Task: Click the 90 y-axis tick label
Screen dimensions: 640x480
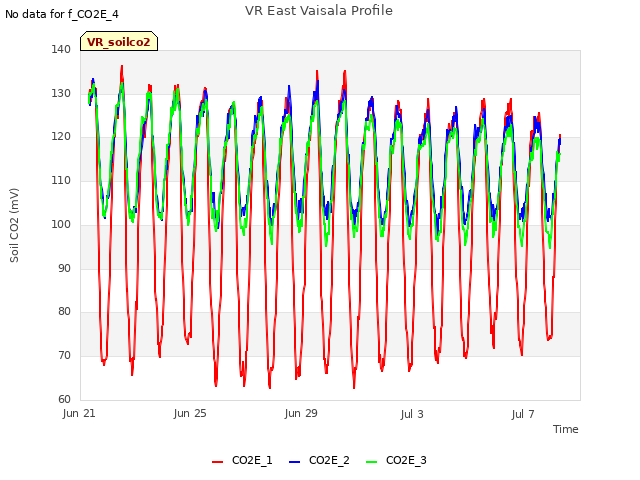Action: click(64, 269)
